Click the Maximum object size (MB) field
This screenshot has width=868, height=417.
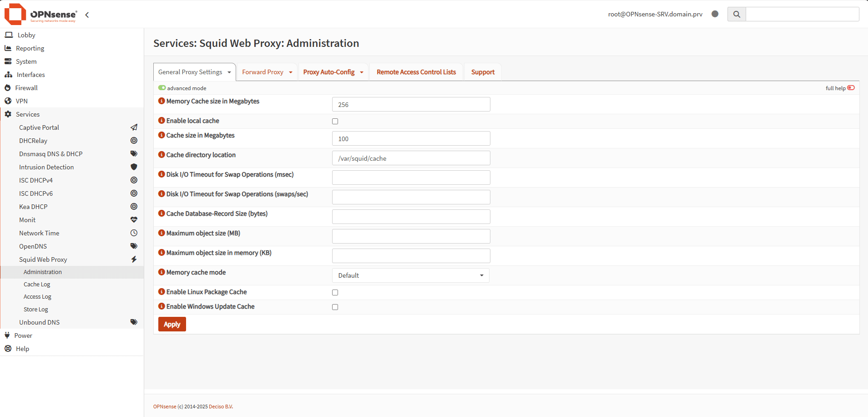coord(411,236)
